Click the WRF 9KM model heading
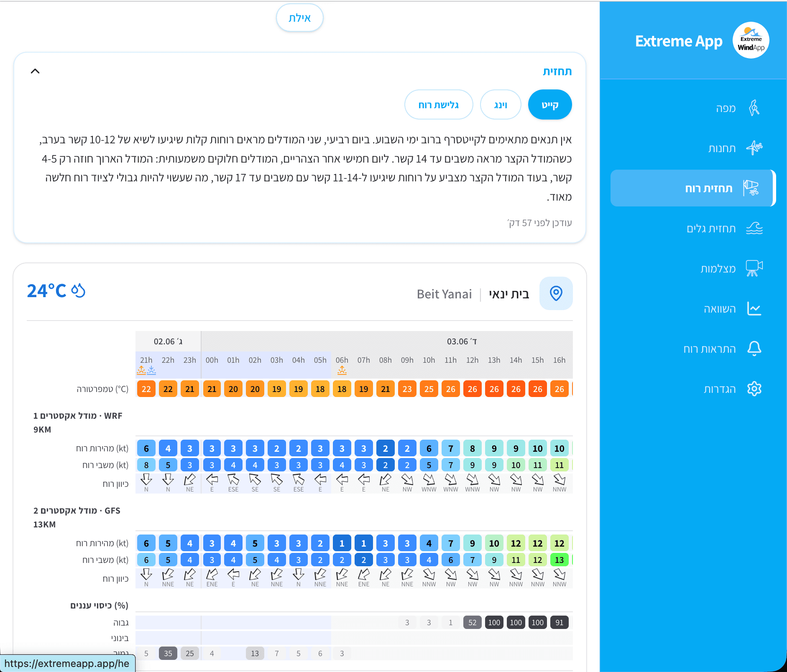This screenshot has width=787, height=672. pos(78,423)
